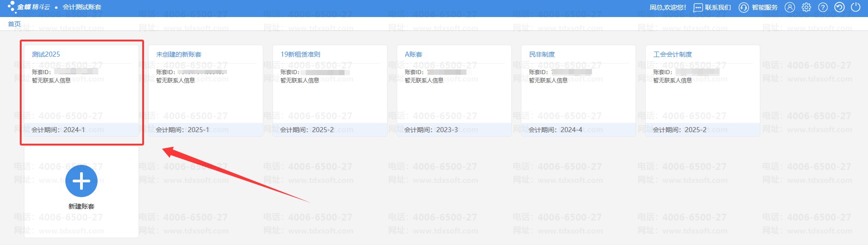The image size is (868, 245).
Task: Click 会计期间 2025-2 on 工会会计制度 card
Action: [x=679, y=130]
